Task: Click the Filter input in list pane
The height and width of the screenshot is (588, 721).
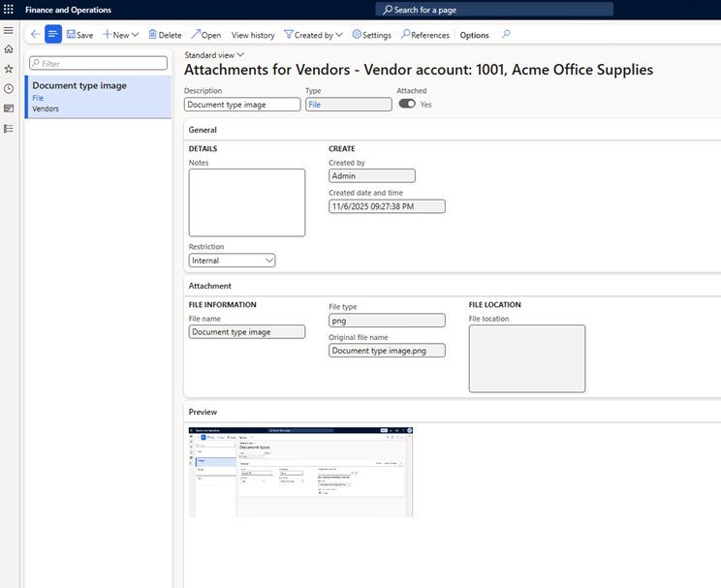Action: [99, 63]
